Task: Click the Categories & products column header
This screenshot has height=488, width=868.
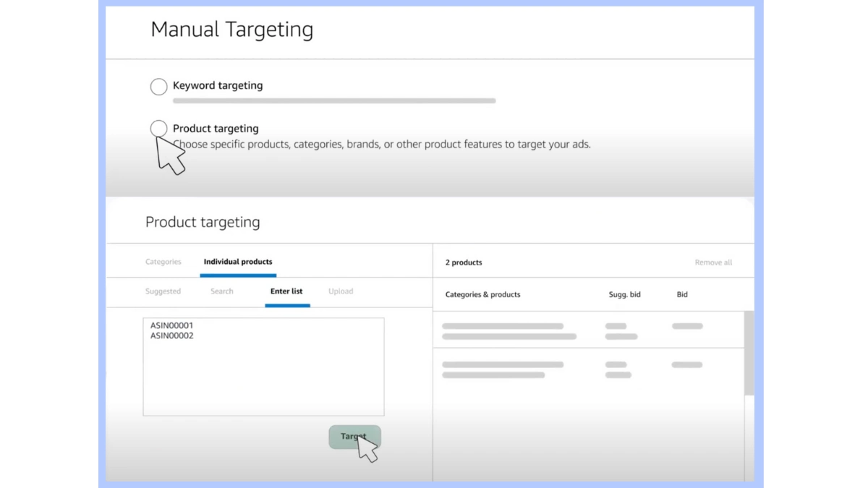Action: [x=482, y=294]
